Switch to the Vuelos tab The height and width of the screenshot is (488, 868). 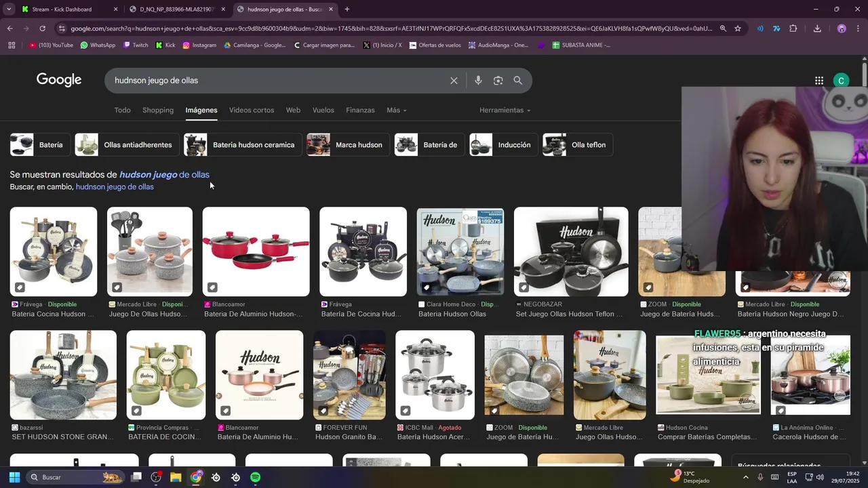click(x=323, y=110)
